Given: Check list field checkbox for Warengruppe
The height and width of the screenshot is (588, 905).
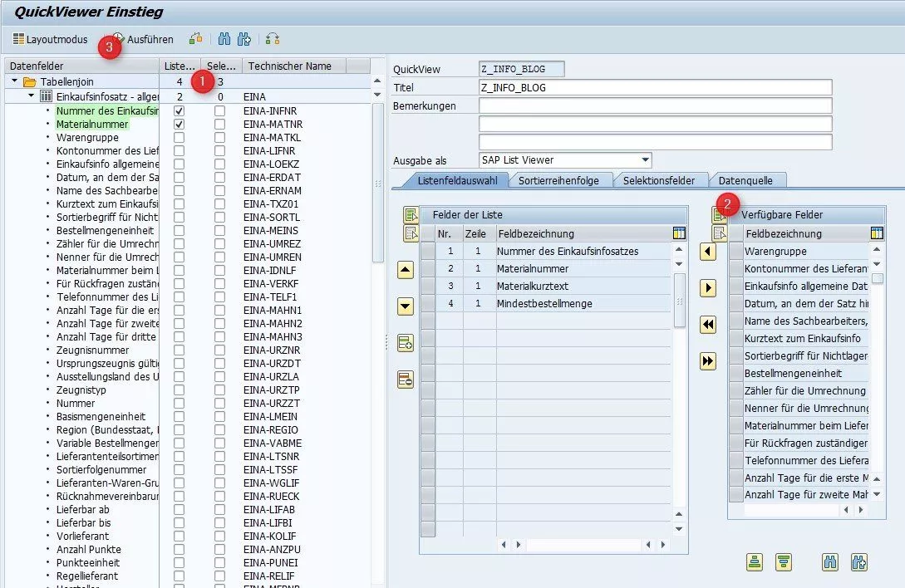Looking at the screenshot, I should pos(179,137).
